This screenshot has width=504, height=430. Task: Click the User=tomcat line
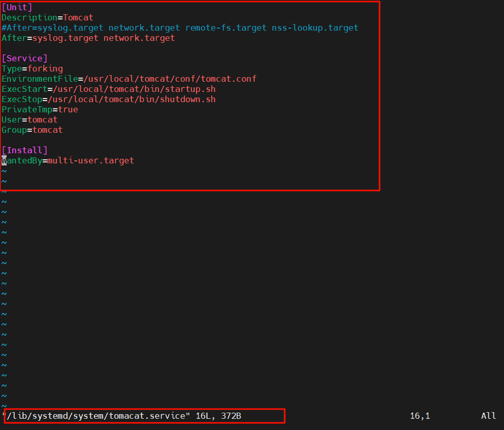point(30,120)
